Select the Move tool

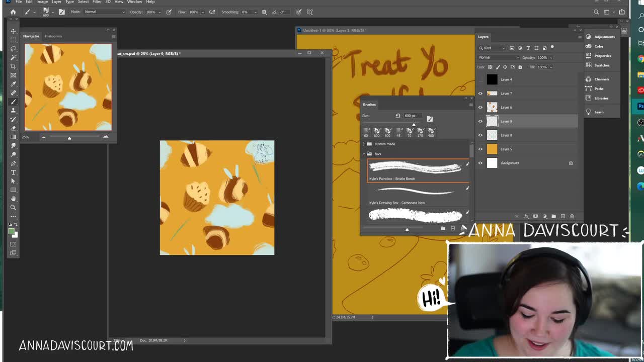point(13,31)
